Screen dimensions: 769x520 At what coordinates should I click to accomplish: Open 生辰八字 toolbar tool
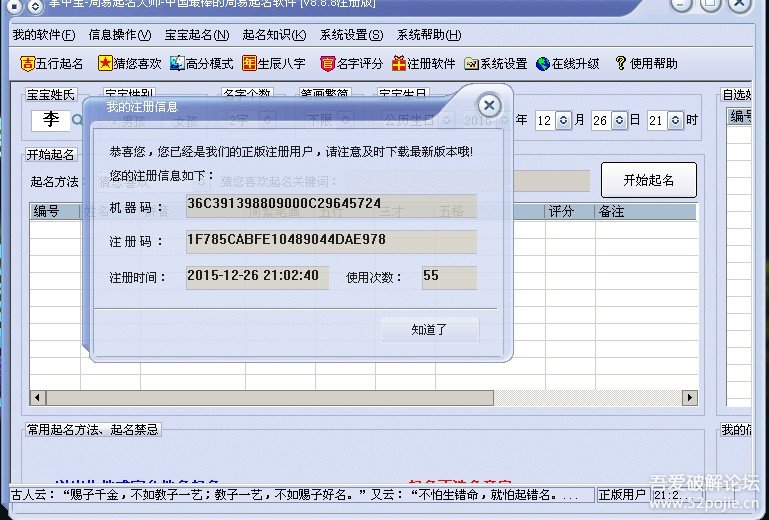[x=274, y=63]
